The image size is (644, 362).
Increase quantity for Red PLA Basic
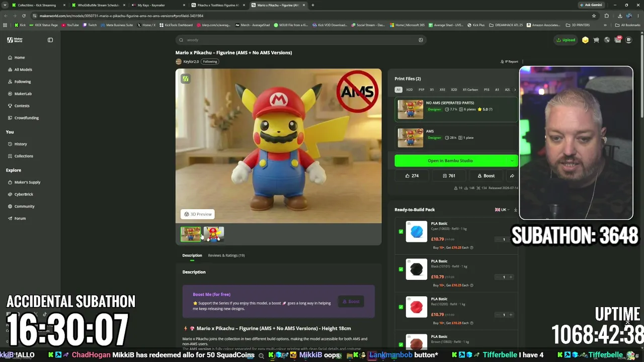(511, 315)
